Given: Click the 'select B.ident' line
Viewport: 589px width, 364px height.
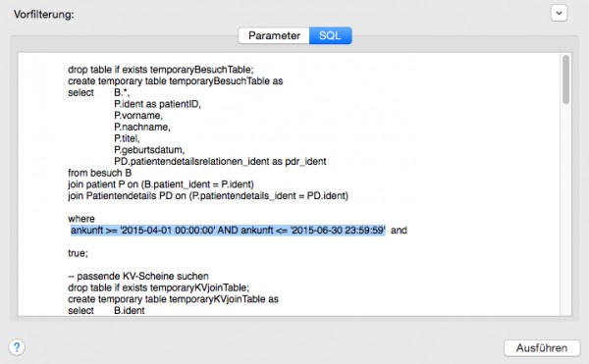Looking at the screenshot, I should 106,311.
